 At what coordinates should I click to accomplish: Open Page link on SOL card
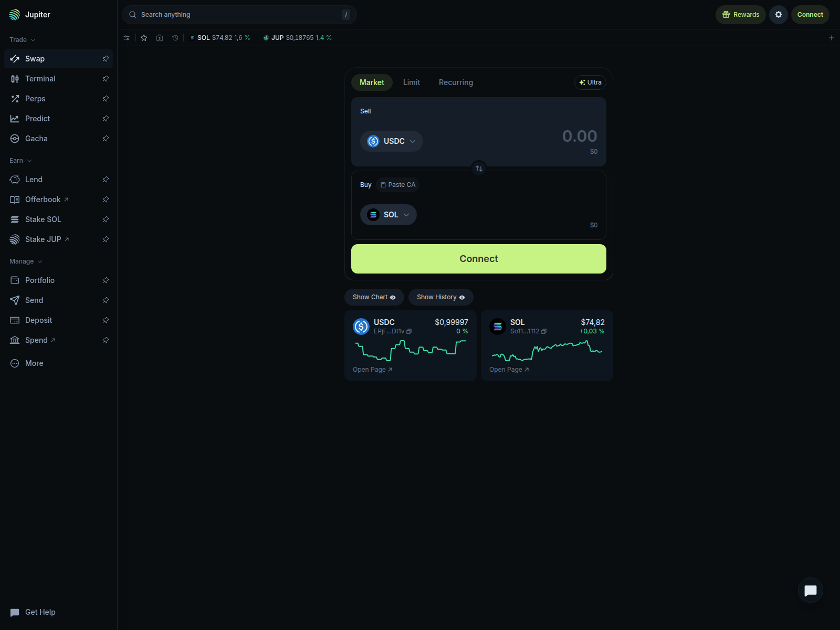pos(509,370)
